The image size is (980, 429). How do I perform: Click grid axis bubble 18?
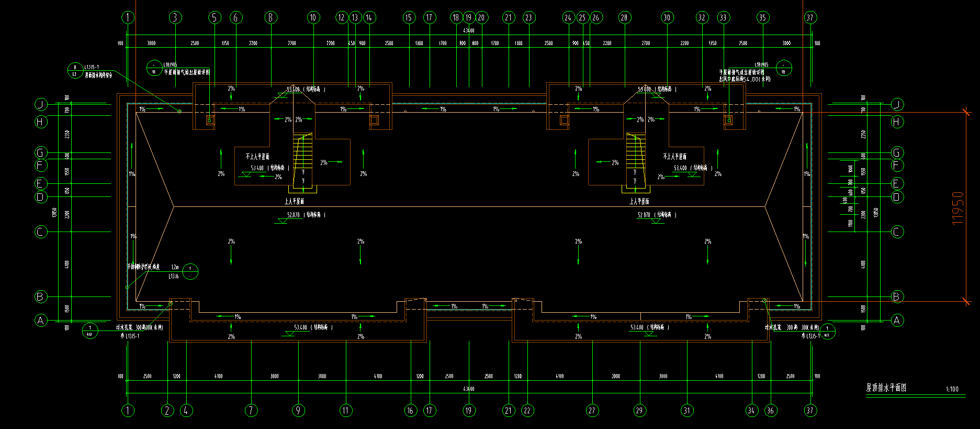(x=456, y=17)
